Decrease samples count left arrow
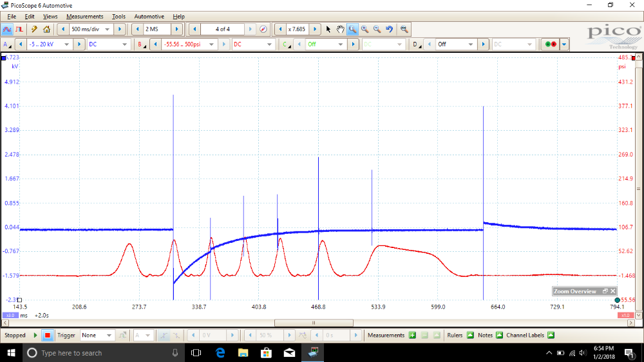This screenshot has width=644, height=362. [137, 29]
